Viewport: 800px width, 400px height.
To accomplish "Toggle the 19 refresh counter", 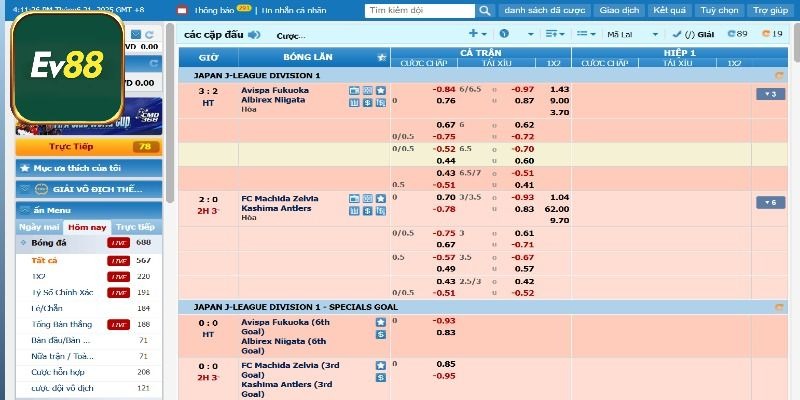I will 773,34.
